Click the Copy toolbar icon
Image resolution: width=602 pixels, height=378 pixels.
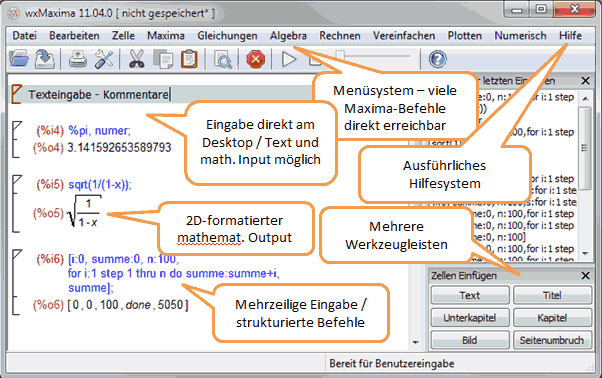pos(163,59)
